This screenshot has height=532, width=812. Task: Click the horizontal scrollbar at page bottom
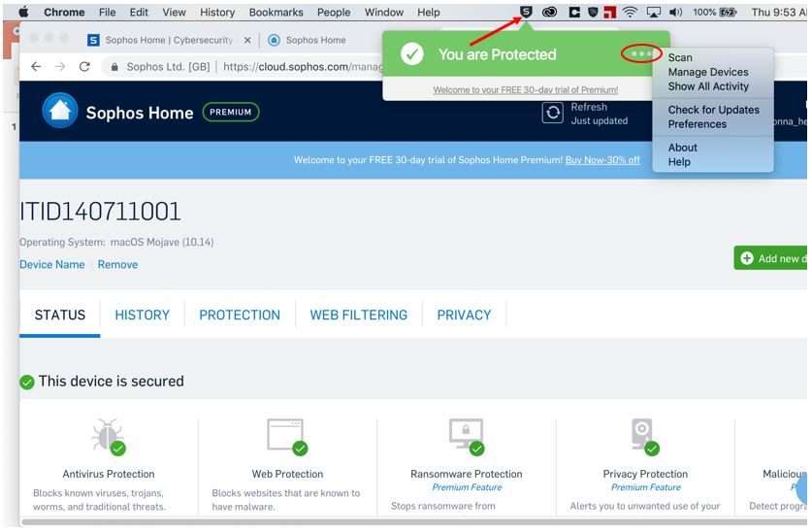(413, 521)
